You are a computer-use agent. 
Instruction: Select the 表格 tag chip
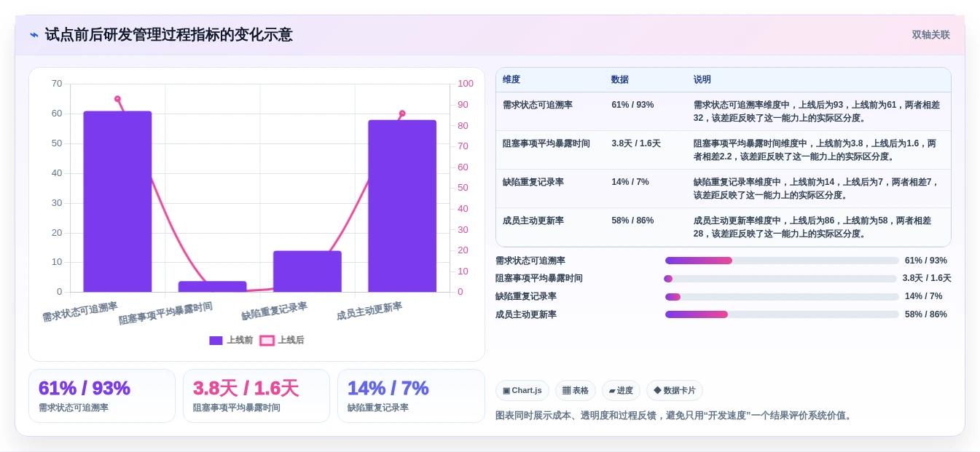pos(575,390)
